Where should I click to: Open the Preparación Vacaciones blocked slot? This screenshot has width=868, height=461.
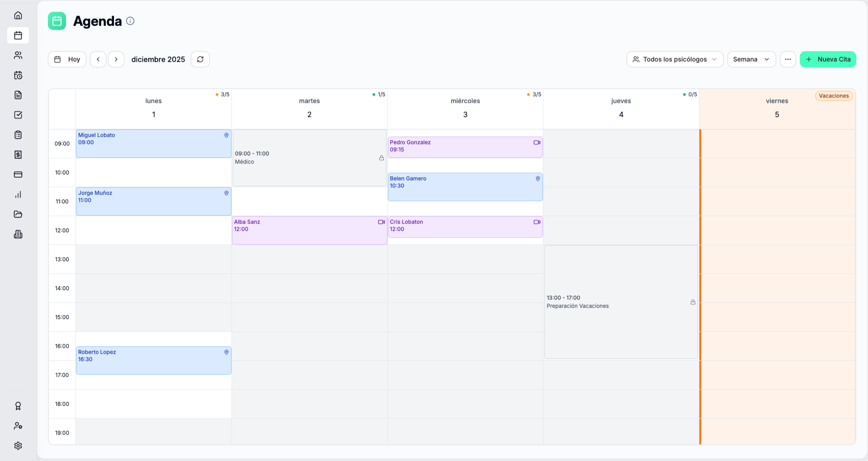pyautogui.click(x=620, y=302)
